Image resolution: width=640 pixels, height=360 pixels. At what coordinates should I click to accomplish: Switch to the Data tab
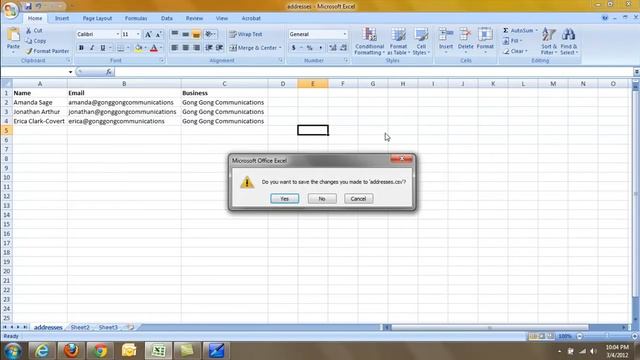167,18
